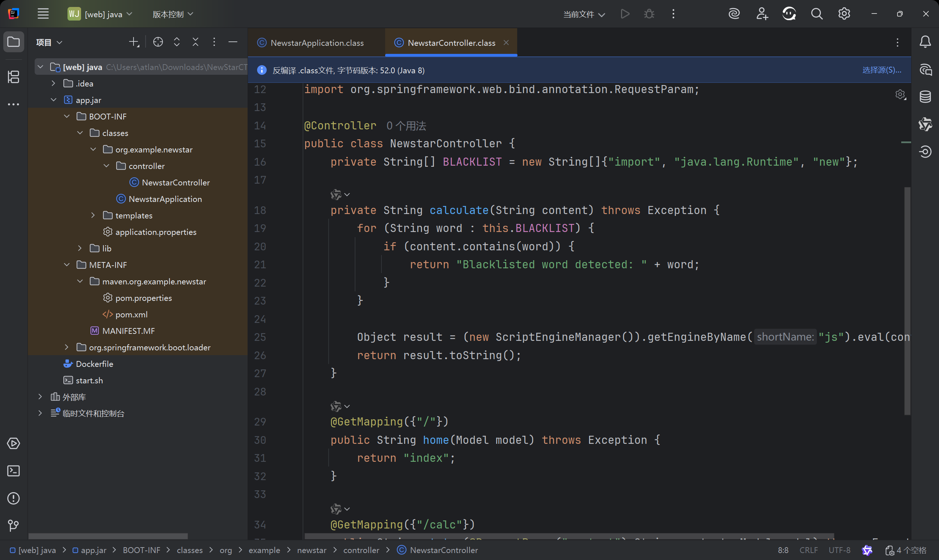Open the Problems tool window icon
Viewport: 939px width, 560px height.
click(14, 498)
